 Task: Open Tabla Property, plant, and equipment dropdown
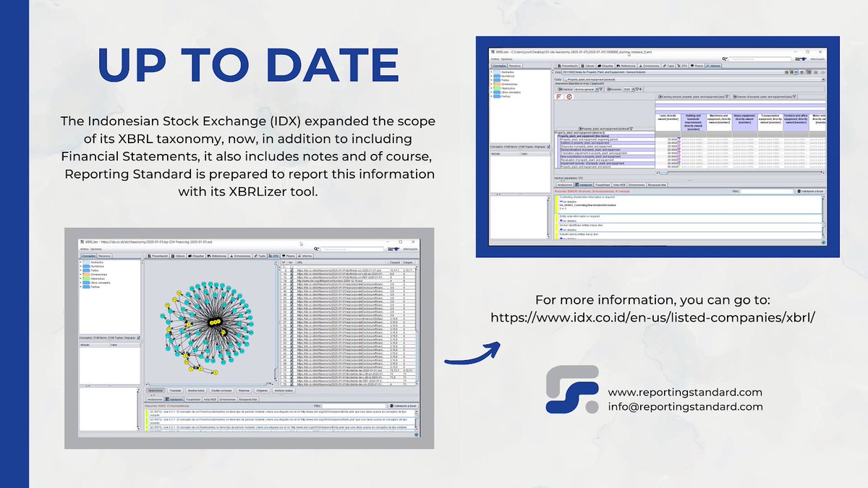(x=694, y=80)
